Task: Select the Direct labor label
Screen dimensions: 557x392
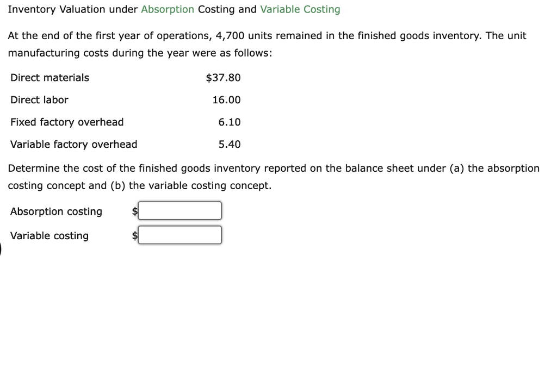Action: click(x=39, y=100)
